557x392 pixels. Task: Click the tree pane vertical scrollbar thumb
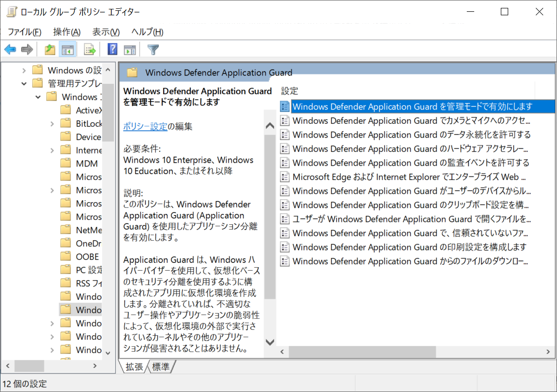[108, 112]
